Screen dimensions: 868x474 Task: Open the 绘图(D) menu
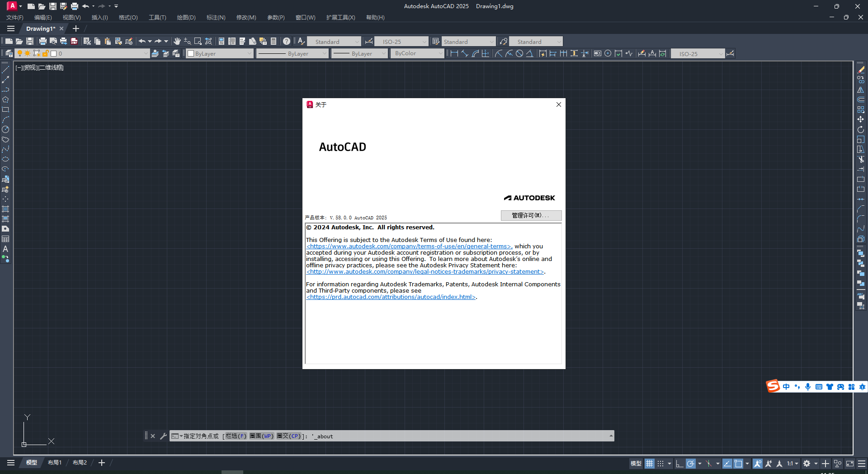click(186, 18)
